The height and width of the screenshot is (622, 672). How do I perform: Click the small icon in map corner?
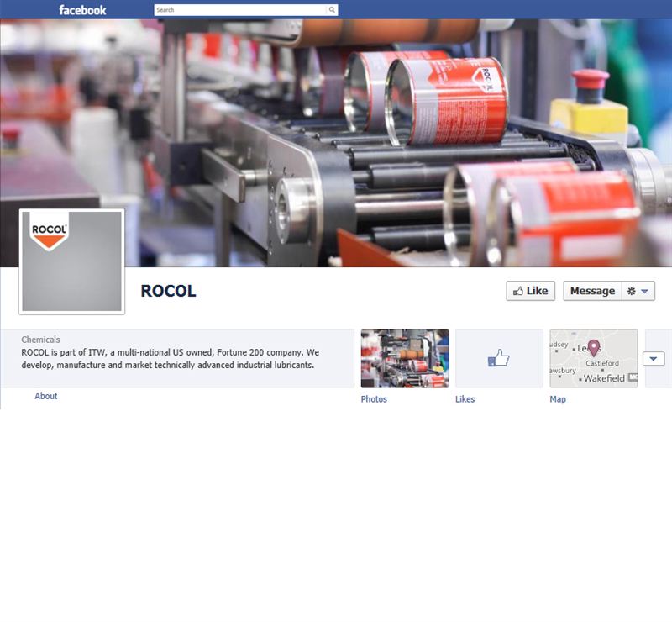click(633, 379)
